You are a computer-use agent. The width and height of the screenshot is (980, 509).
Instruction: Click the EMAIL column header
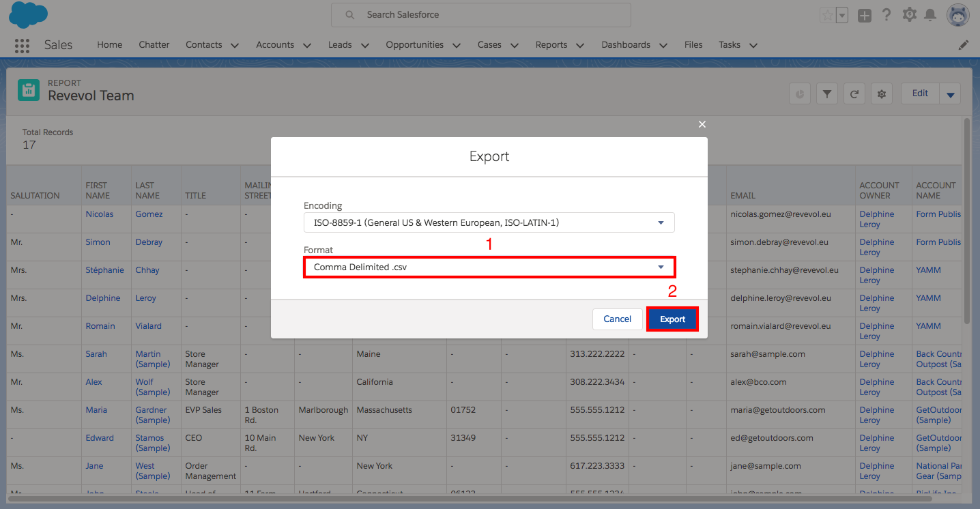coord(743,196)
